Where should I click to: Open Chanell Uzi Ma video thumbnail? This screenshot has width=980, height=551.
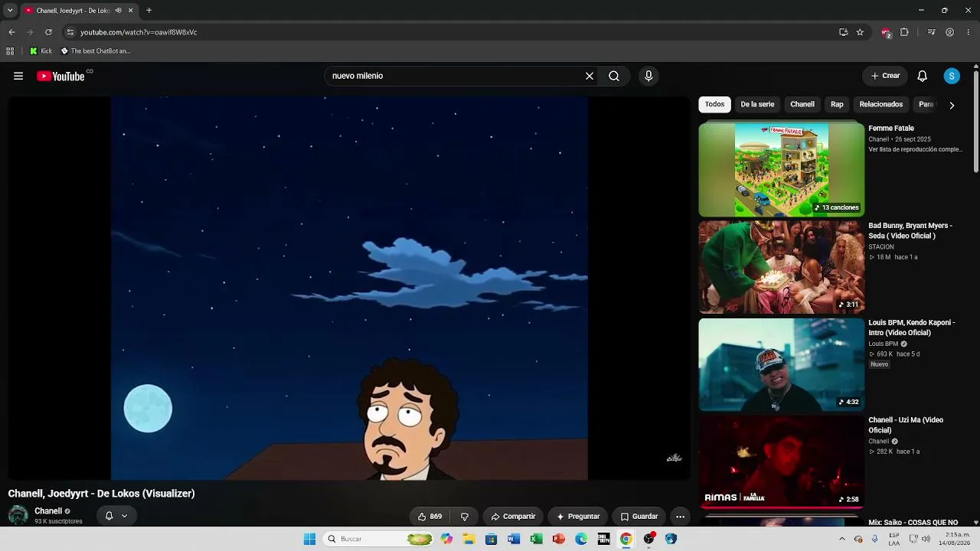(x=781, y=461)
